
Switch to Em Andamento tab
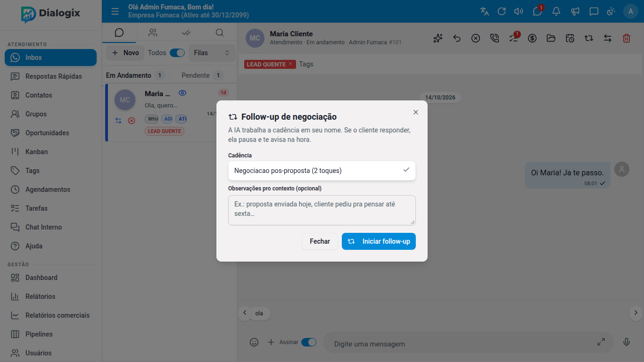(135, 75)
